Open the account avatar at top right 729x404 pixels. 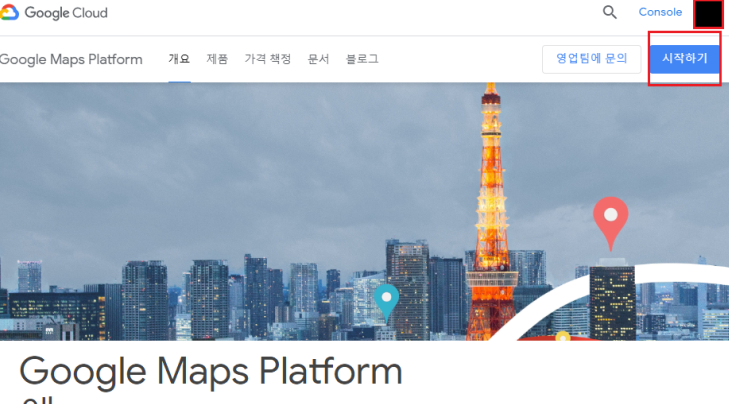708,13
